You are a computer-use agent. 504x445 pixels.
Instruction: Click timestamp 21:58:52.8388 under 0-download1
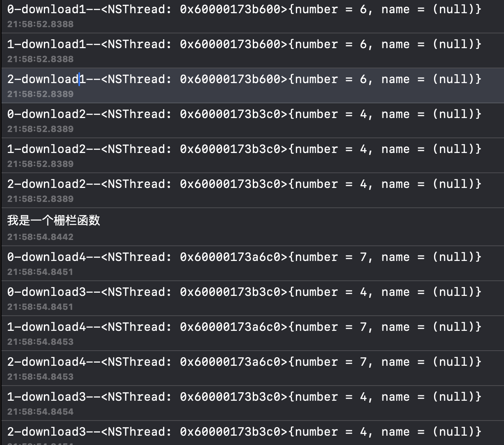[40, 24]
